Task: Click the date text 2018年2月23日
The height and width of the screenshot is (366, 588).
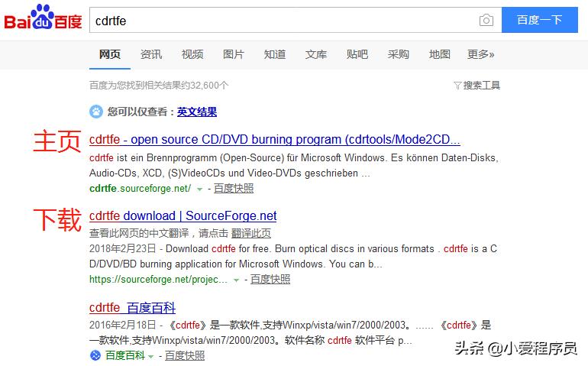Action: (123, 249)
